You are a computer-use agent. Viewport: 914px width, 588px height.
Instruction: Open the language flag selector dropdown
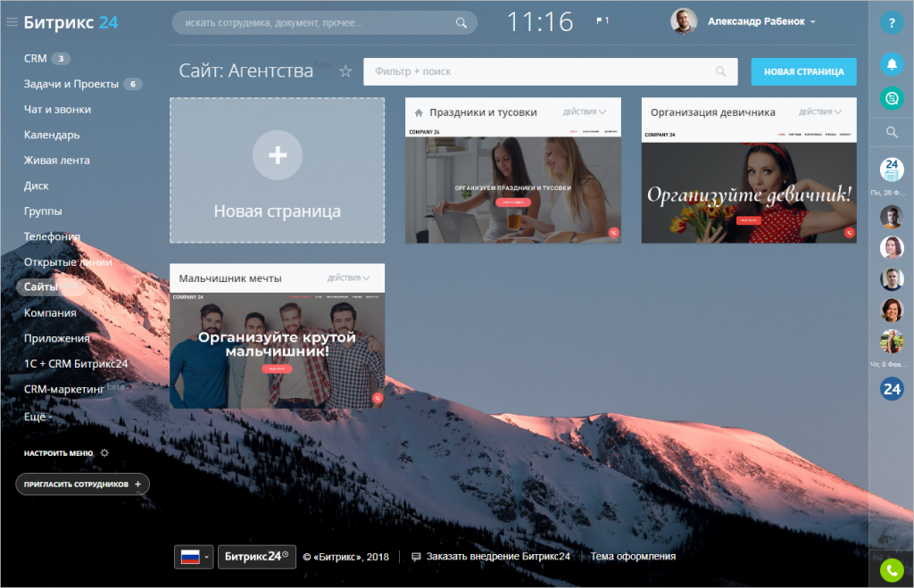coord(195,557)
